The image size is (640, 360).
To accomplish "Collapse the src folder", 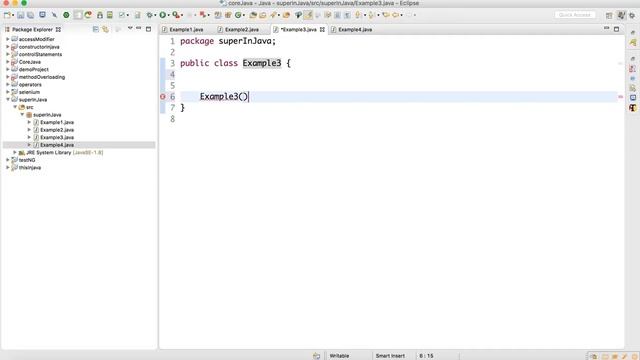I will 15,107.
